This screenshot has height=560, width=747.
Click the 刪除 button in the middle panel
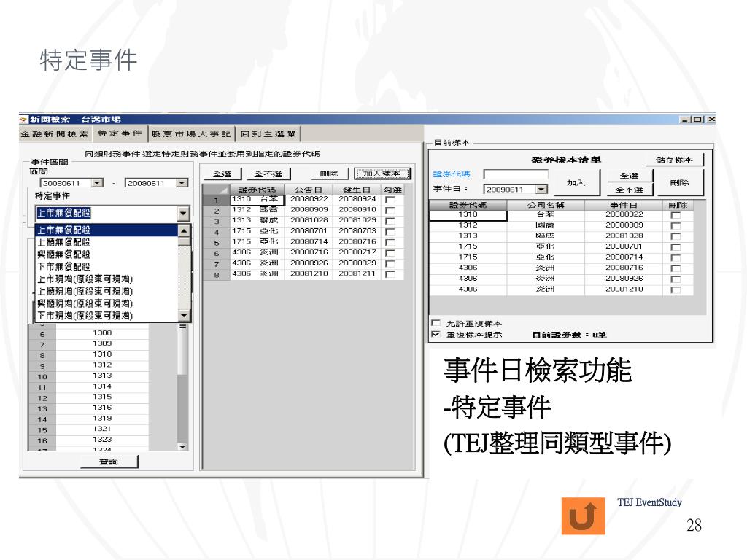[329, 174]
